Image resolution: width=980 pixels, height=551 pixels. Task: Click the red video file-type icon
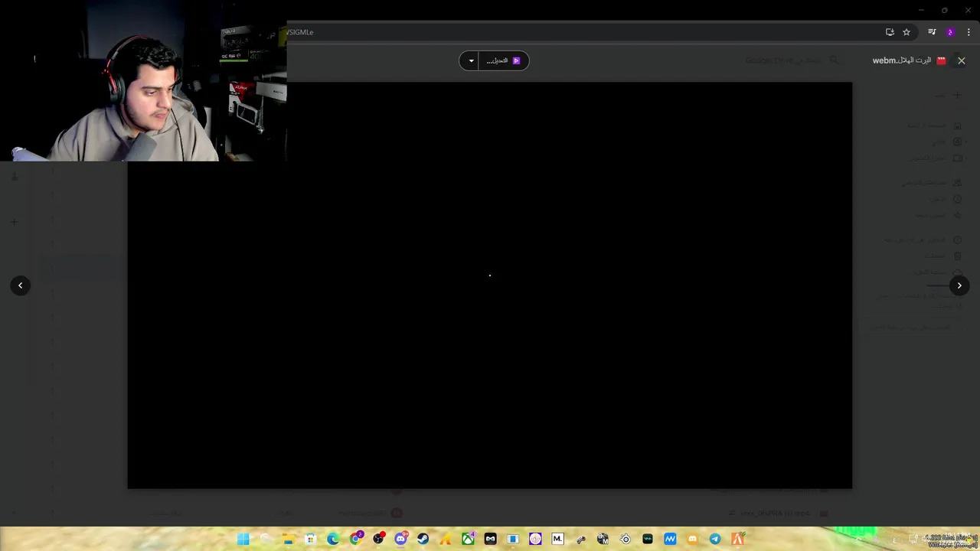point(941,60)
